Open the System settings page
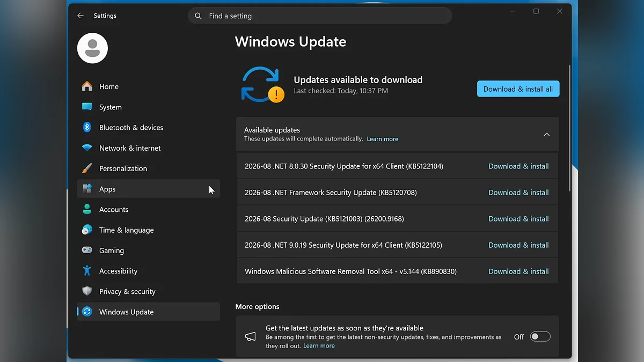 pos(148,107)
